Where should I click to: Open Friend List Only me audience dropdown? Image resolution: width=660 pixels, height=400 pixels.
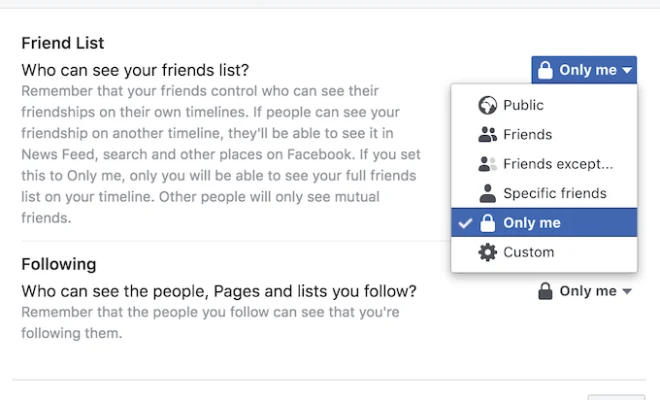click(584, 70)
